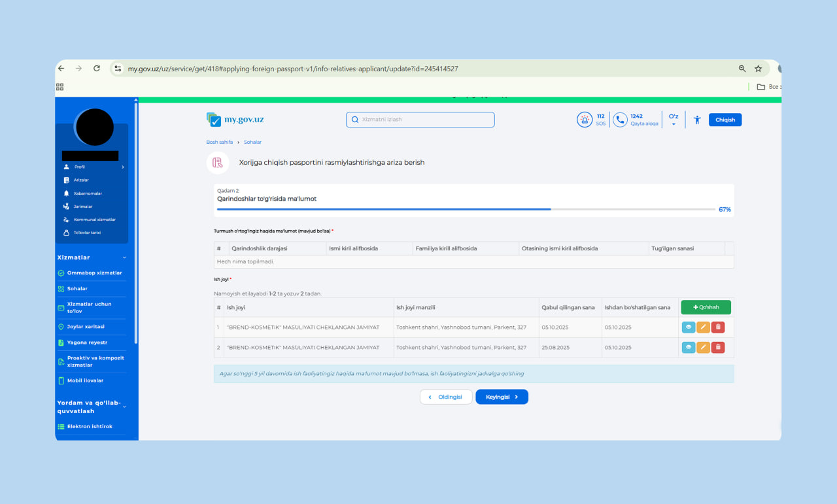Image resolution: width=837 pixels, height=504 pixels.
Task: Delete the second workplace row
Action: pyautogui.click(x=717, y=347)
